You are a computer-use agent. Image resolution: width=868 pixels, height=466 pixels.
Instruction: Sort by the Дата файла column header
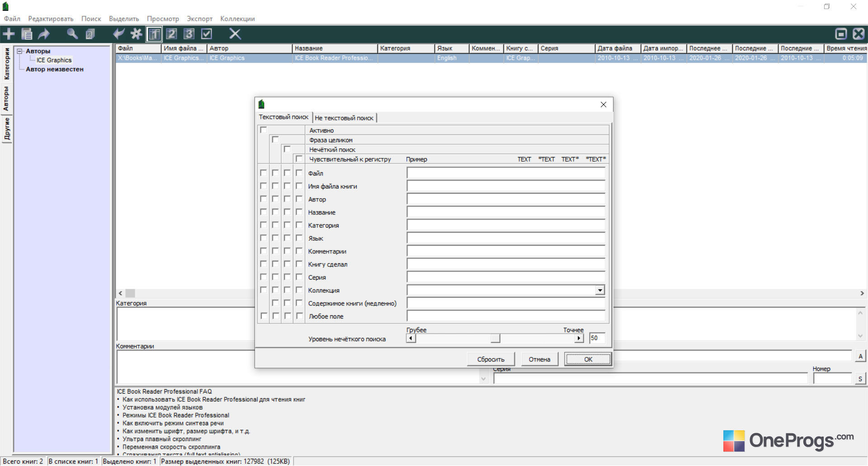(x=618, y=48)
